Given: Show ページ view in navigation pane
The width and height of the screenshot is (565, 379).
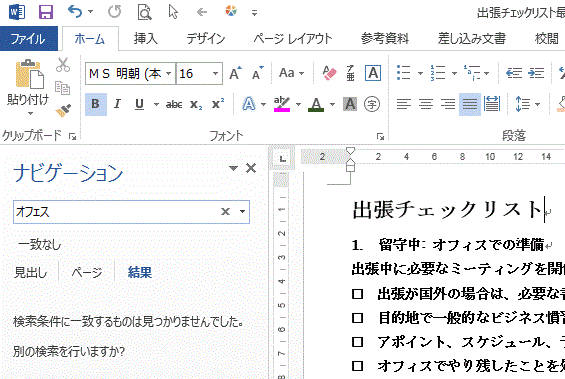Looking at the screenshot, I should pos(87,272).
